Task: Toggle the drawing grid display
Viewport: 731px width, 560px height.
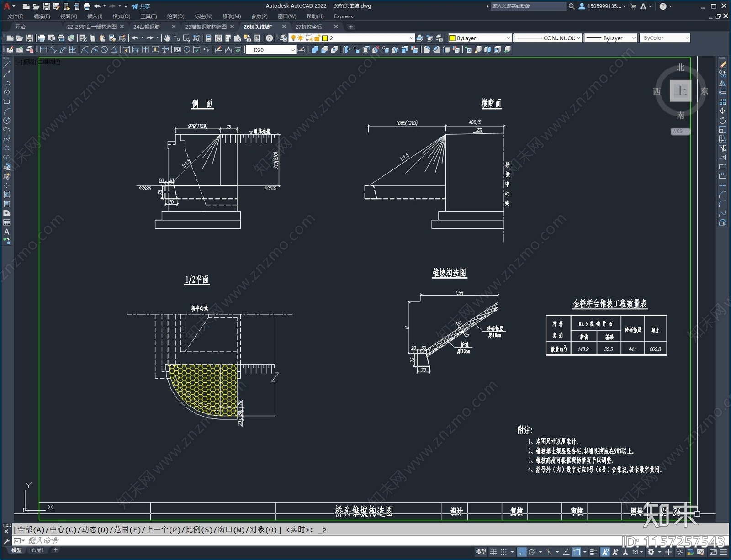Action: 493,552
